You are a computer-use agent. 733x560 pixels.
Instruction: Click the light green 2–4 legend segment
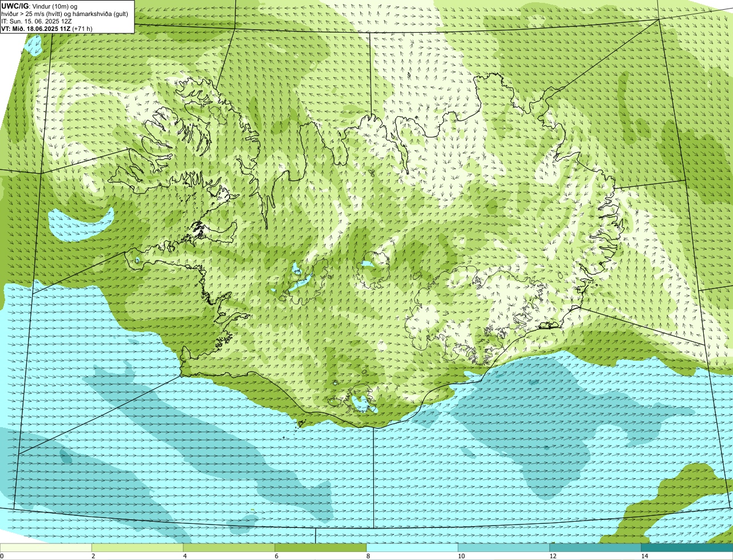137,547
